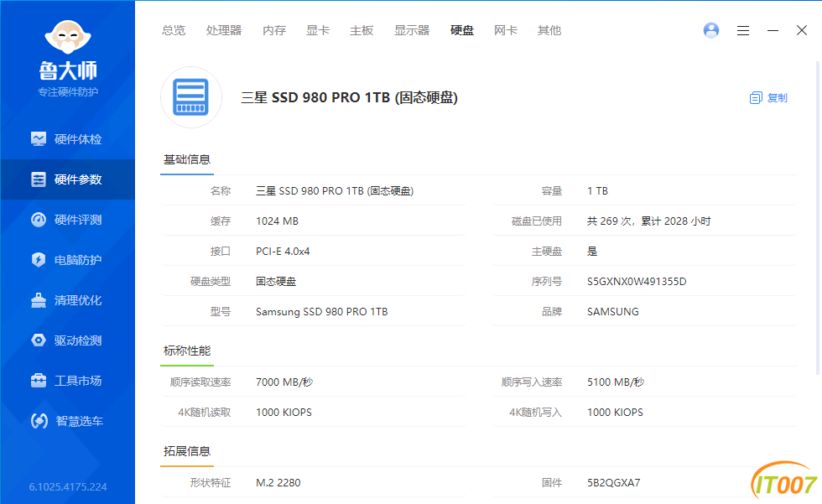The image size is (822, 504).
Task: Click brand value SAMSUNG
Action: 612,312
